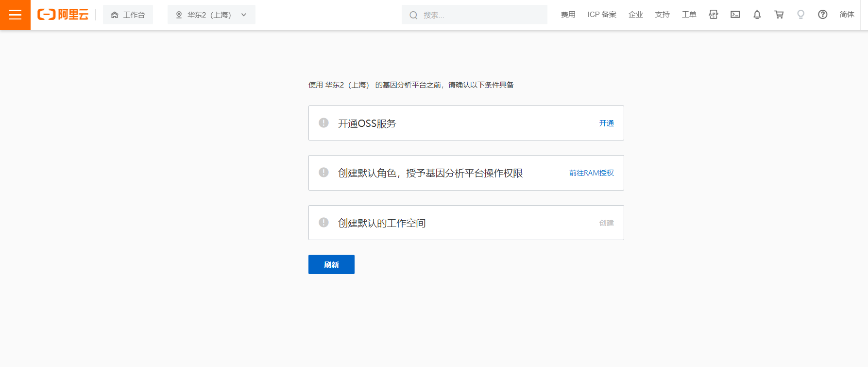The height and width of the screenshot is (367, 868).
Task: Open the 工单 menu item
Action: pyautogui.click(x=689, y=15)
